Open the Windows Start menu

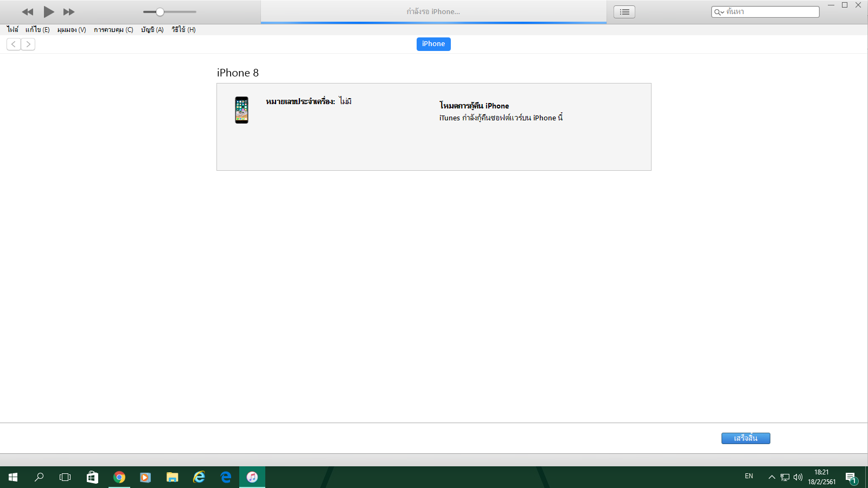coord(13,477)
